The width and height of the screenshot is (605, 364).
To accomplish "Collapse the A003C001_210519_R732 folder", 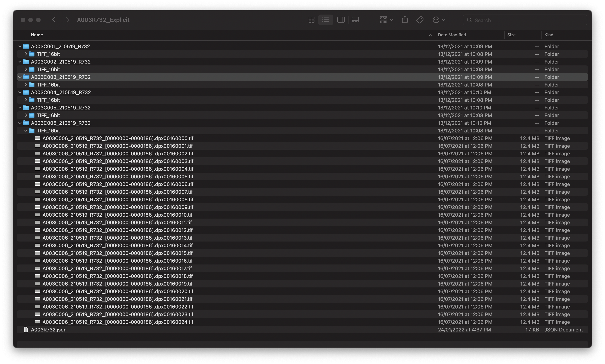I will point(20,46).
